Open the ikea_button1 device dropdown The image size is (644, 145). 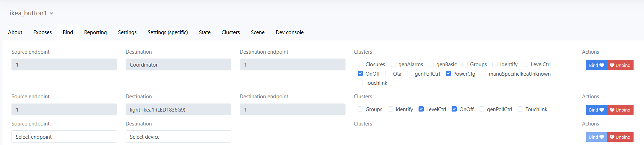coord(31,13)
